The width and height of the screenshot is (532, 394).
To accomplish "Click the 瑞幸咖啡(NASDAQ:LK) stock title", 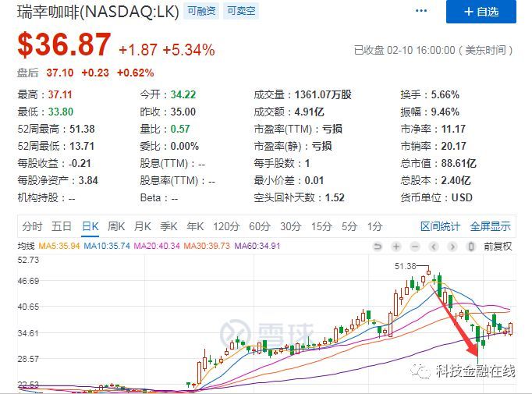I will (98, 12).
